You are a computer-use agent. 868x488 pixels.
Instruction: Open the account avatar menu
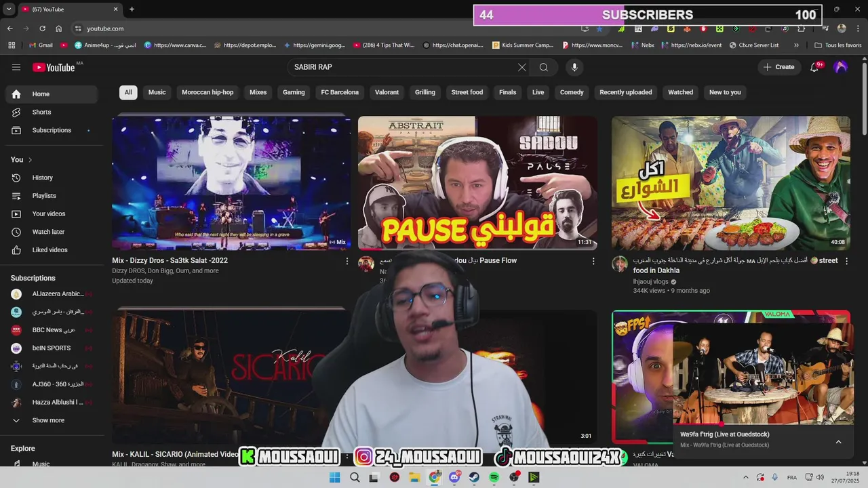(x=840, y=67)
